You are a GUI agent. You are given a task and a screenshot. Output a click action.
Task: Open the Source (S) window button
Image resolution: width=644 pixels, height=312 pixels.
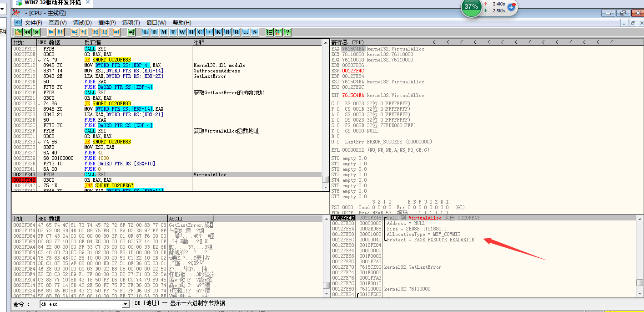[x=255, y=32]
